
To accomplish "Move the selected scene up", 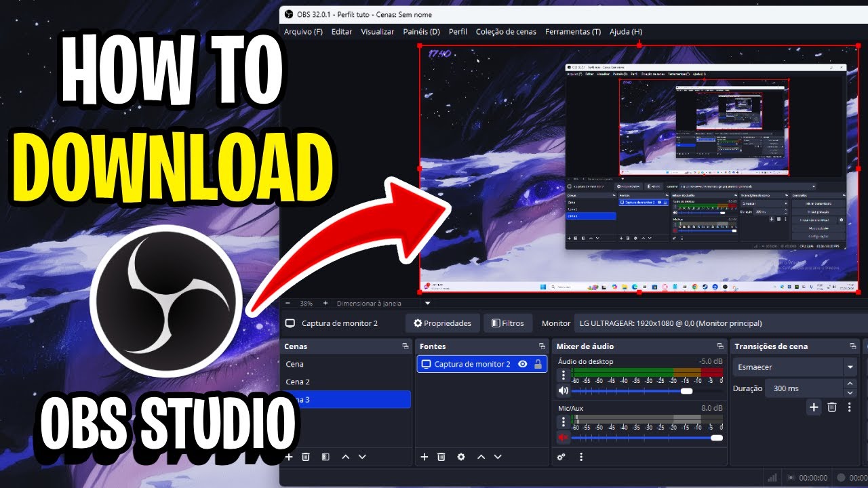I will (x=346, y=457).
